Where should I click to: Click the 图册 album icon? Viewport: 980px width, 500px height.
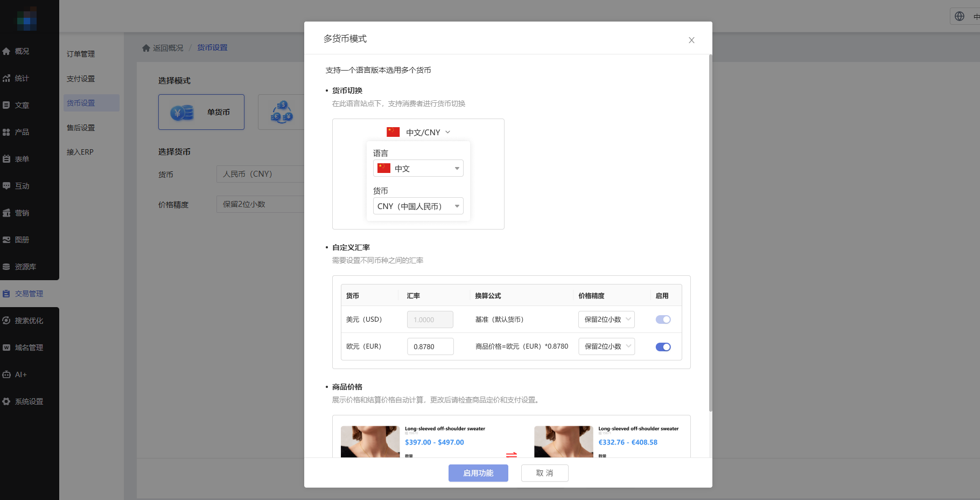pos(6,240)
